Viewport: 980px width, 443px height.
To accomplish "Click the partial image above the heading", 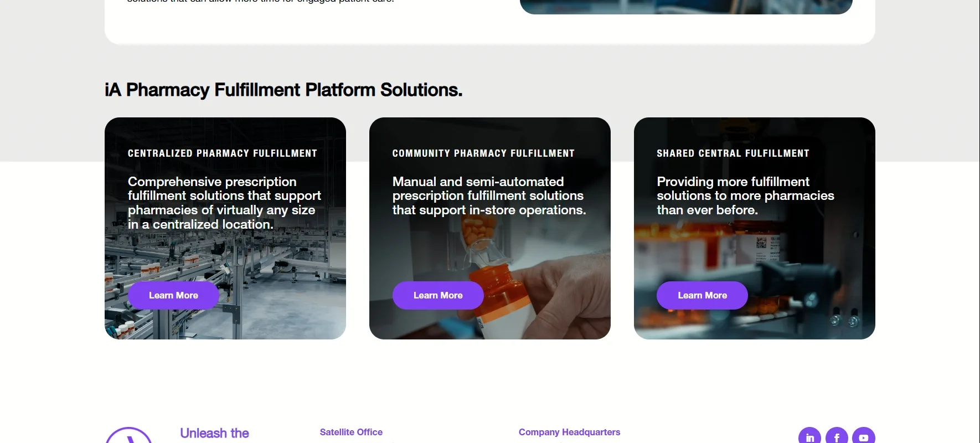I will coord(686,7).
